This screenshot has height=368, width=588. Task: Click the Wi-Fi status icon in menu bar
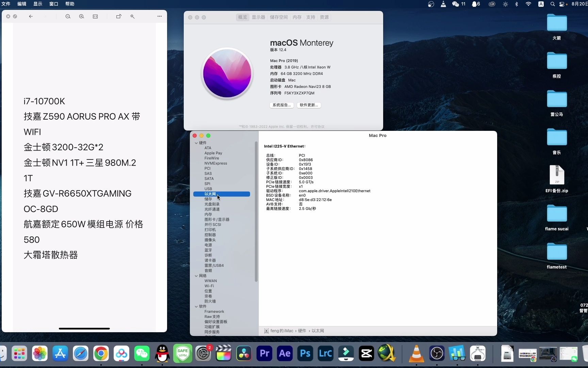coord(528,4)
